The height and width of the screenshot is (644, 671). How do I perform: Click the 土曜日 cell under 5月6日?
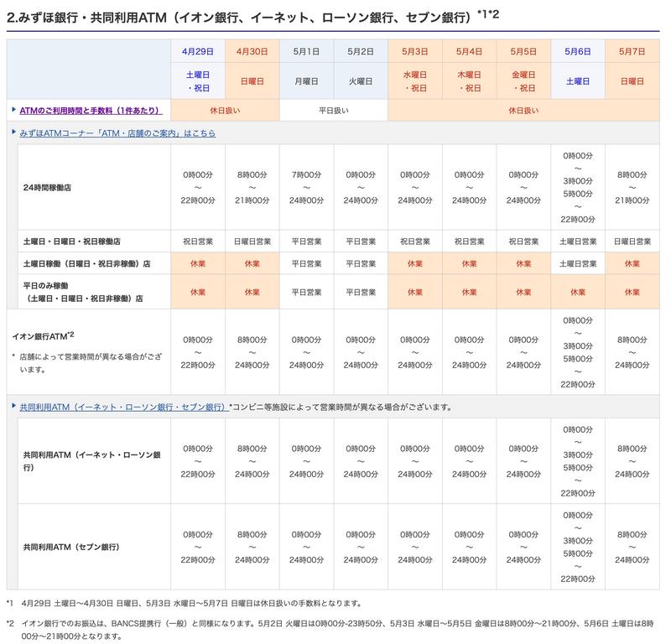click(x=578, y=81)
